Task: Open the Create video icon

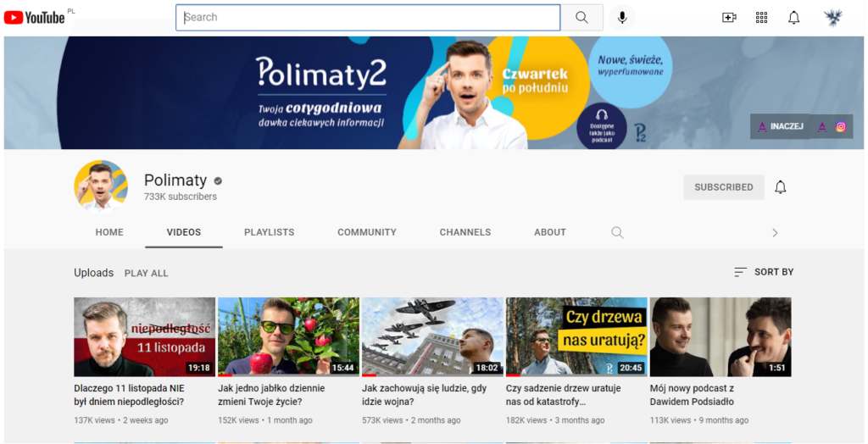Action: [730, 18]
